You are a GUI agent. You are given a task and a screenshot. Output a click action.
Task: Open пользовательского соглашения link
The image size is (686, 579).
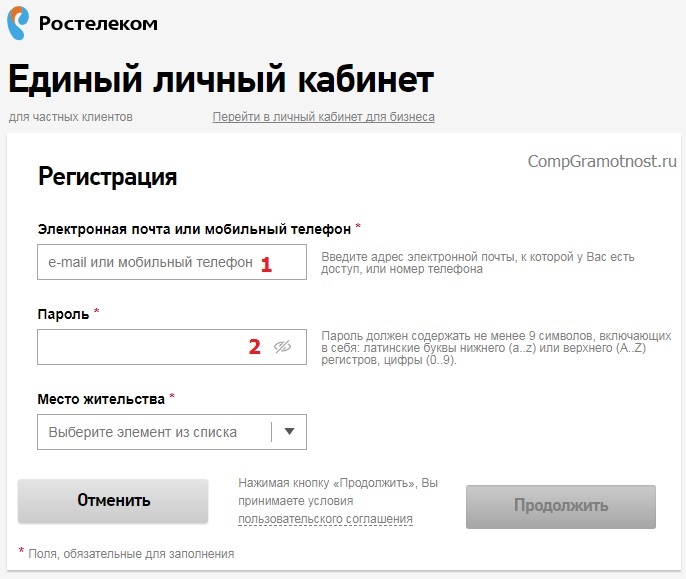pyautogui.click(x=326, y=519)
